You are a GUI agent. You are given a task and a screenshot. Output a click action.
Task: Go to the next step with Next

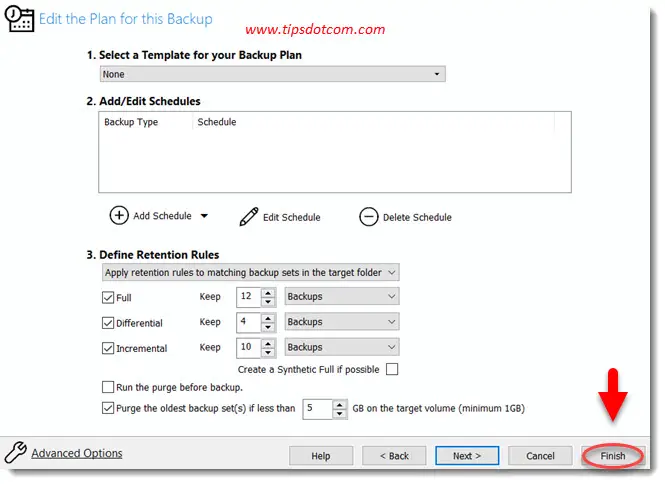tap(467, 456)
